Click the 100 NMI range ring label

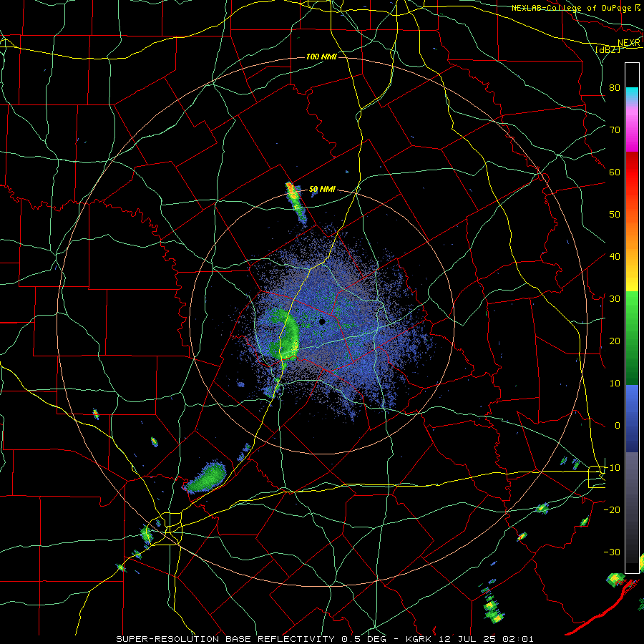point(321,57)
